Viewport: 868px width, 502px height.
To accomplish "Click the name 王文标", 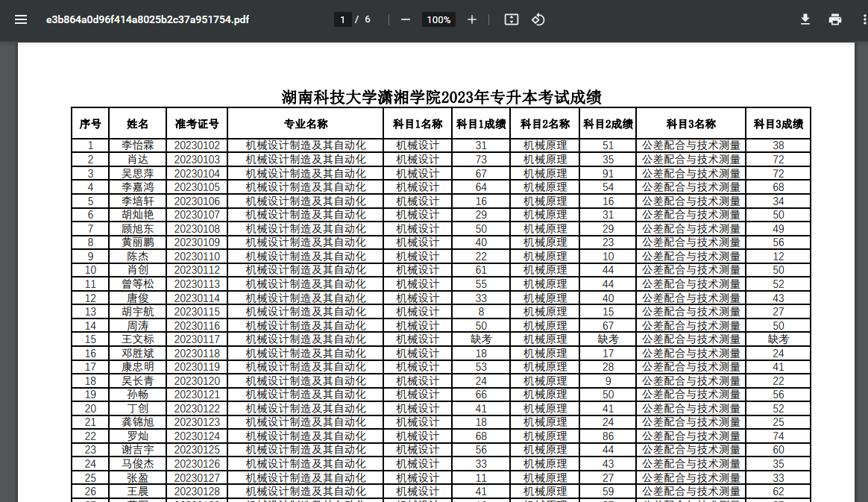I will coord(138,339).
